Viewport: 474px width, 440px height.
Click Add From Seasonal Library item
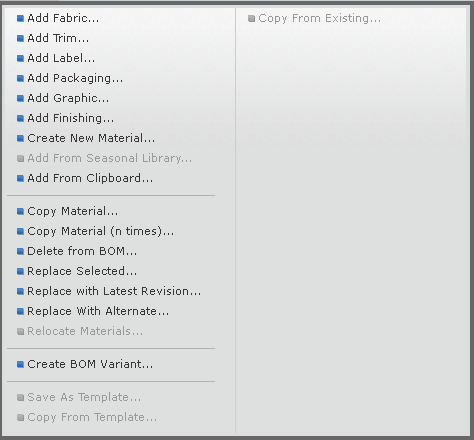tap(110, 158)
